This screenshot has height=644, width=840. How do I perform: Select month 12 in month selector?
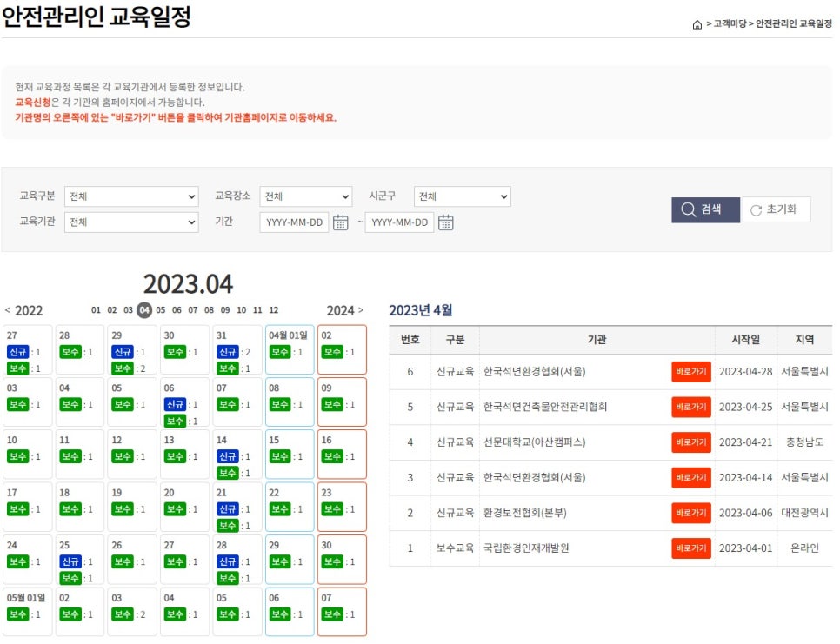click(x=274, y=310)
